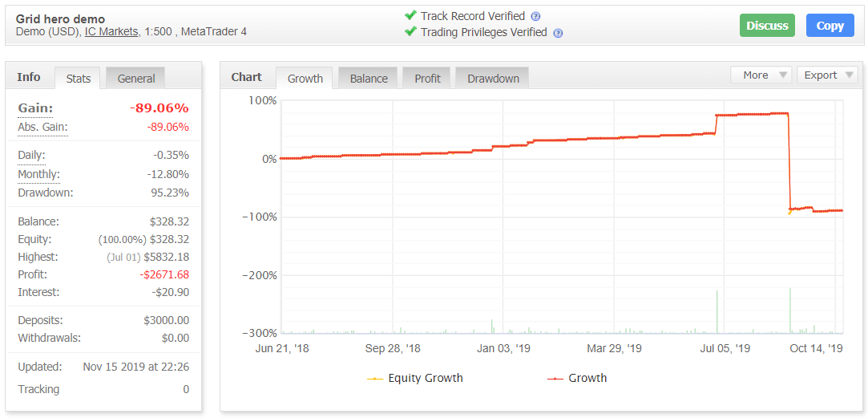The width and height of the screenshot is (868, 418).
Task: Click the blue Copy button
Action: pyautogui.click(x=830, y=26)
